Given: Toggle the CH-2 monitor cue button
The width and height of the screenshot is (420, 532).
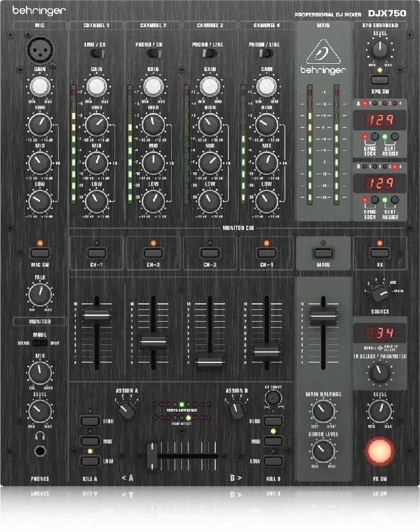Looking at the screenshot, I should pos(154,253).
